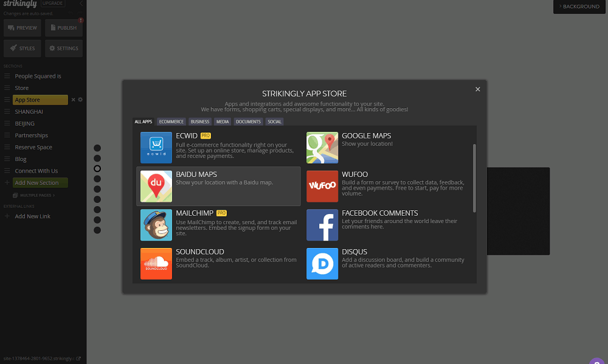Click the plus icon beside Add New Section
Viewport: 608px width, 364px height.
(7, 182)
